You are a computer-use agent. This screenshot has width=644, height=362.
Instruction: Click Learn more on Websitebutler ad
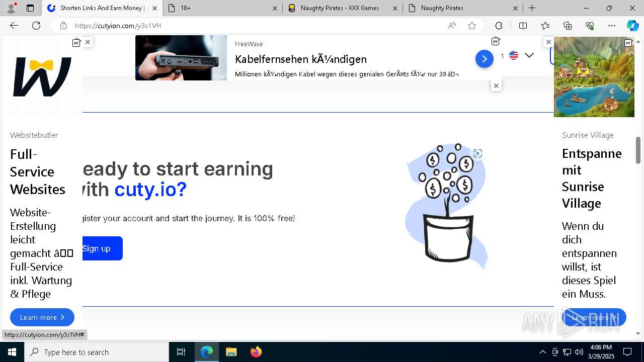click(42, 317)
